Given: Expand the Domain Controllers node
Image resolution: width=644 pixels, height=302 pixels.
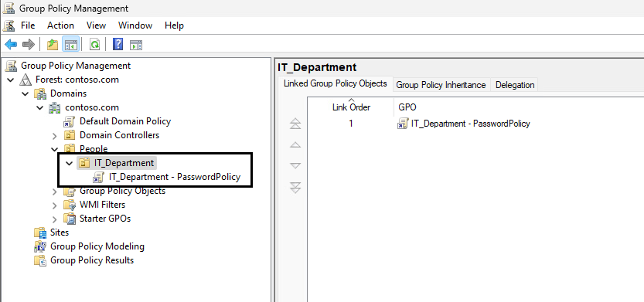Looking at the screenshot, I should pyautogui.click(x=55, y=135).
